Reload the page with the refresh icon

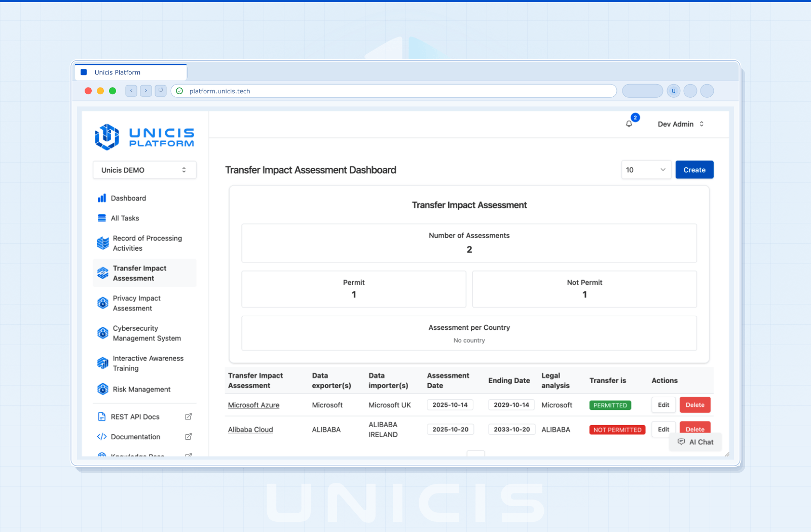click(161, 91)
